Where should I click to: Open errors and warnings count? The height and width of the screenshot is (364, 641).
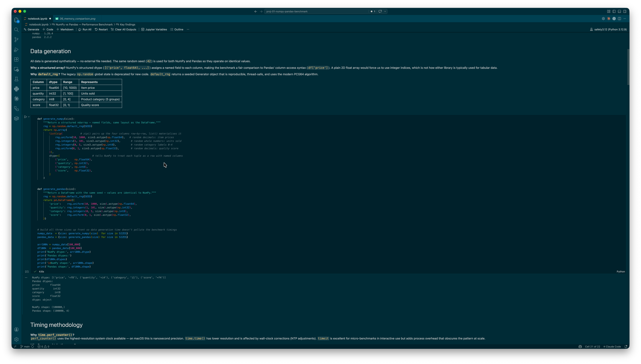[x=44, y=347]
